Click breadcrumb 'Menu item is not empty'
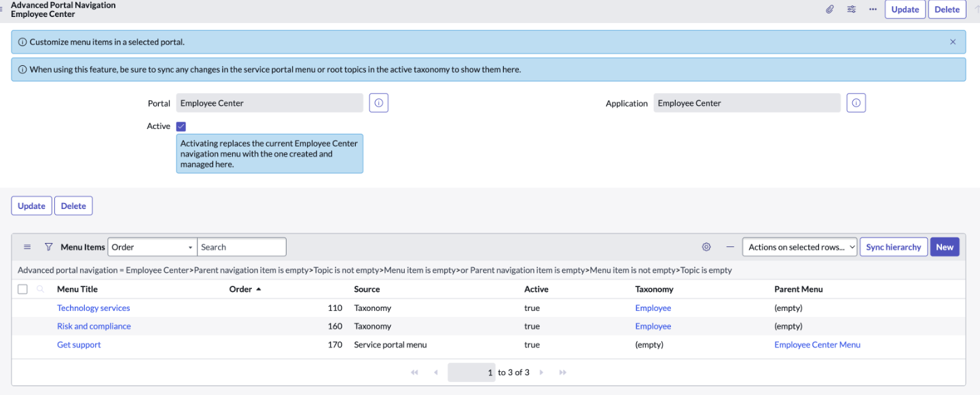Screen dimensions: 980x395 click(x=632, y=270)
